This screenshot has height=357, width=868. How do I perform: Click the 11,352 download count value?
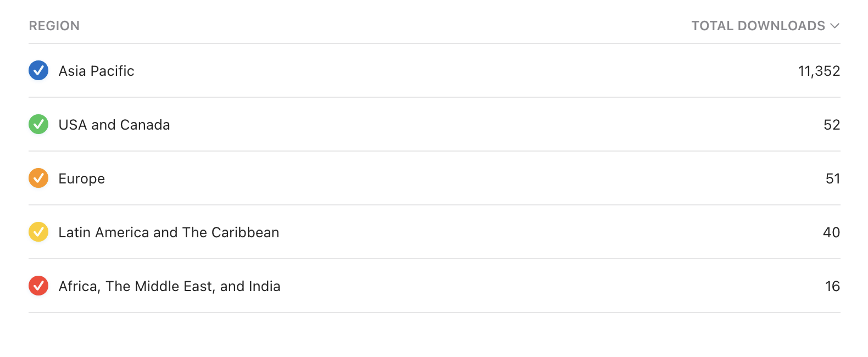click(819, 70)
